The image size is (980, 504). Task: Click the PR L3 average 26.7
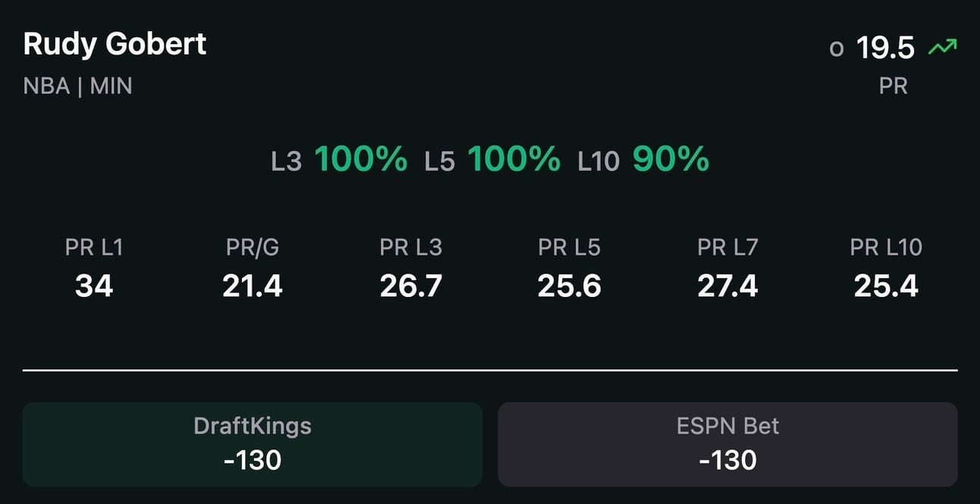[411, 286]
